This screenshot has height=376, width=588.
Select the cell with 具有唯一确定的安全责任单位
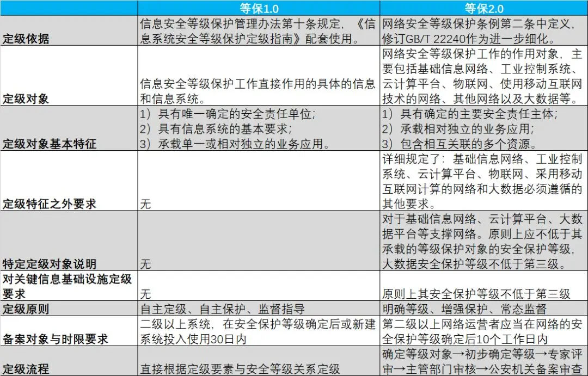click(258, 129)
